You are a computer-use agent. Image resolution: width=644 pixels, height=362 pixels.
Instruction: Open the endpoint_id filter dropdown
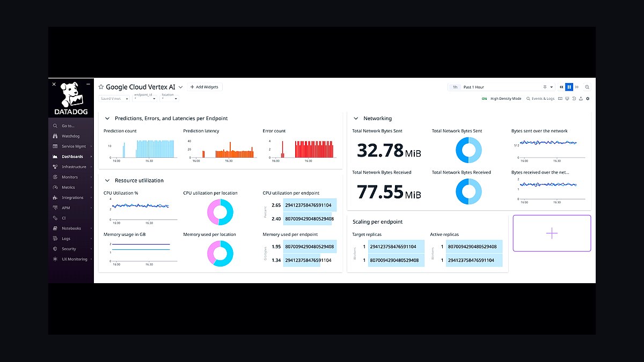click(145, 99)
